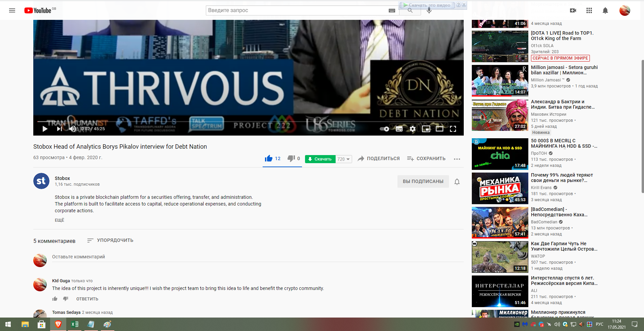Seek on the video progress bar
This screenshot has height=331, width=644.
coord(249,121)
